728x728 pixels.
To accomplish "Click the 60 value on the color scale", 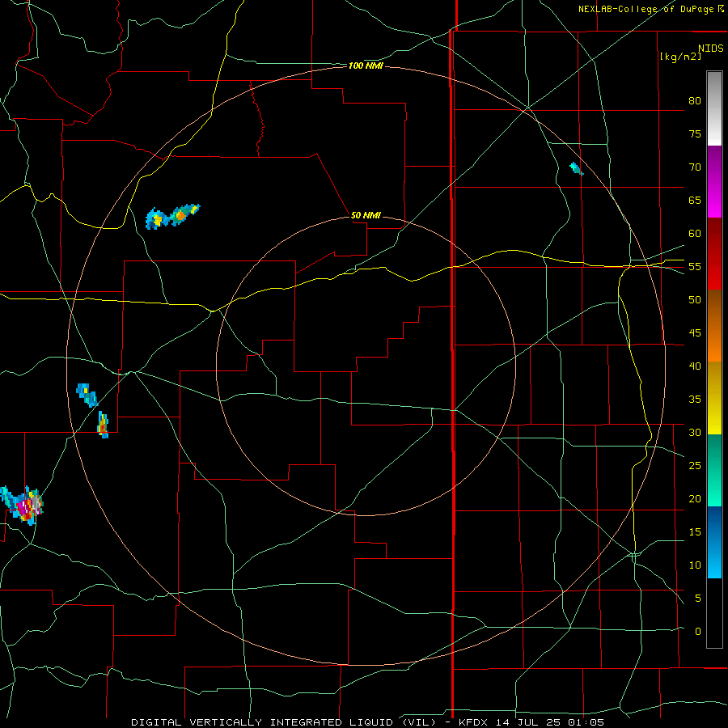I will click(x=695, y=234).
